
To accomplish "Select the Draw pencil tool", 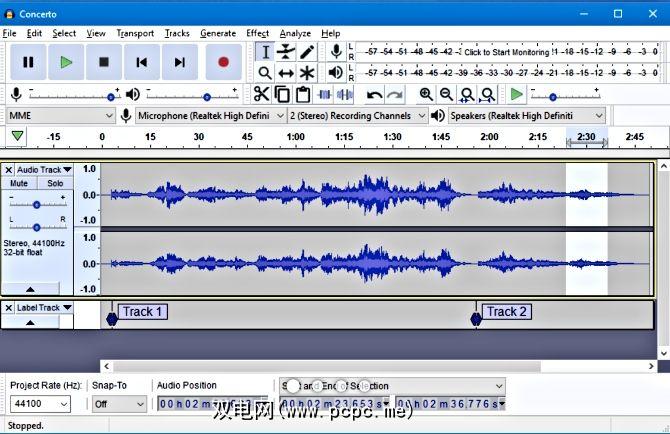I will 307,52.
